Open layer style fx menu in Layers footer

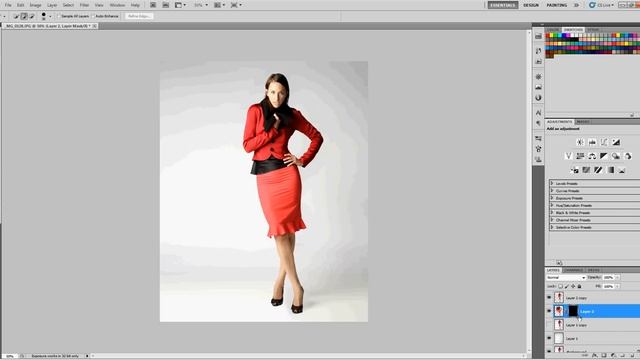pyautogui.click(x=596, y=356)
